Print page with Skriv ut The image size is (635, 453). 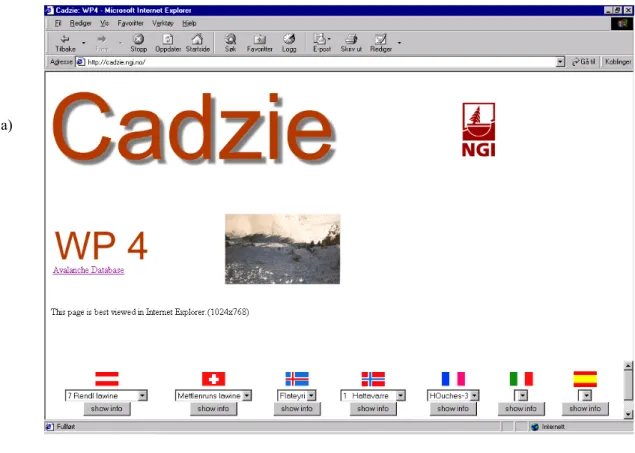point(351,43)
